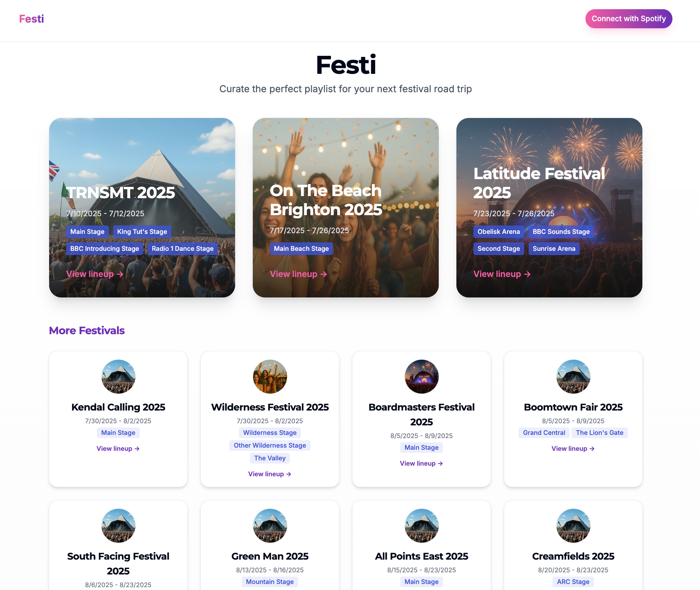The width and height of the screenshot is (700, 590).
Task: Select the King Tut's Stage tag
Action: [142, 232]
